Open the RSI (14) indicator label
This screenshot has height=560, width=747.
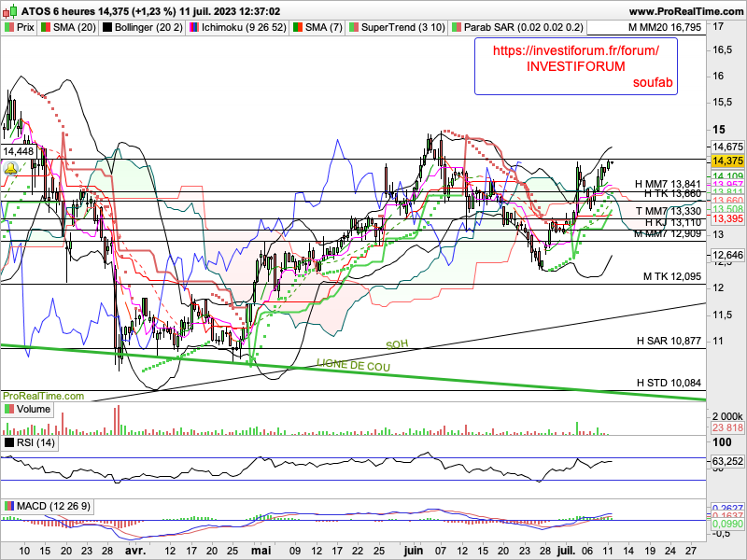point(37,441)
